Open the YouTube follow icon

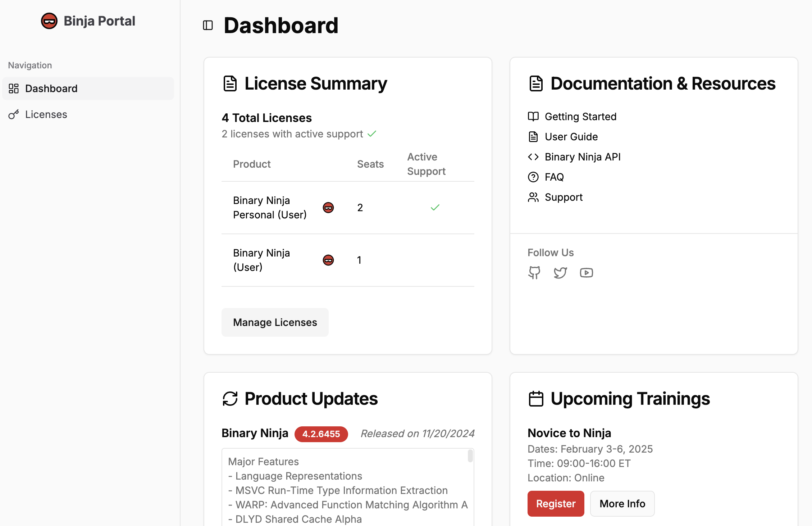point(586,273)
